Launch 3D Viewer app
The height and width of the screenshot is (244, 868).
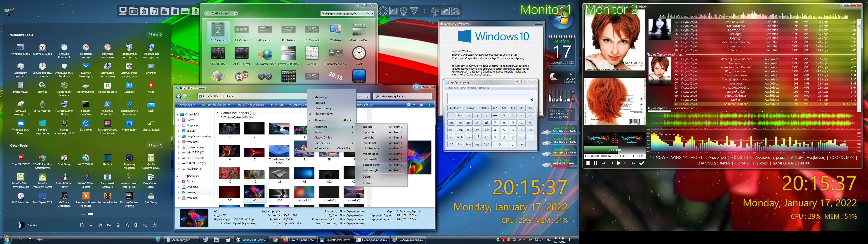pyautogui.click(x=86, y=125)
